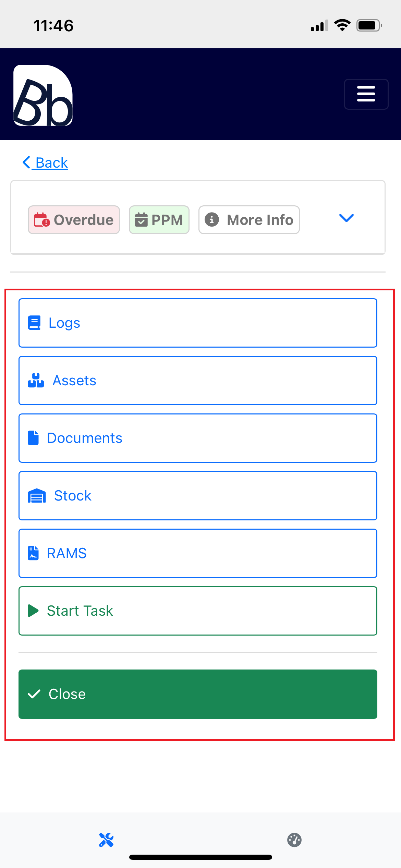Open the More Info button
Image resolution: width=401 pixels, height=868 pixels.
click(x=249, y=220)
